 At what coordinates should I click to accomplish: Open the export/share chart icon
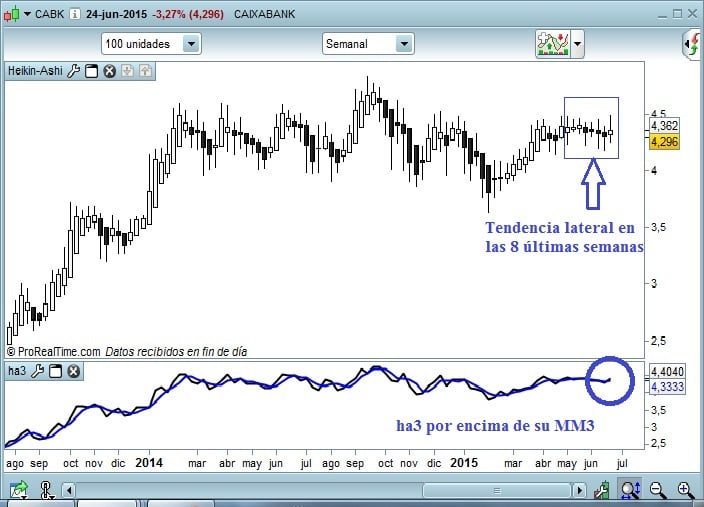click(18, 489)
